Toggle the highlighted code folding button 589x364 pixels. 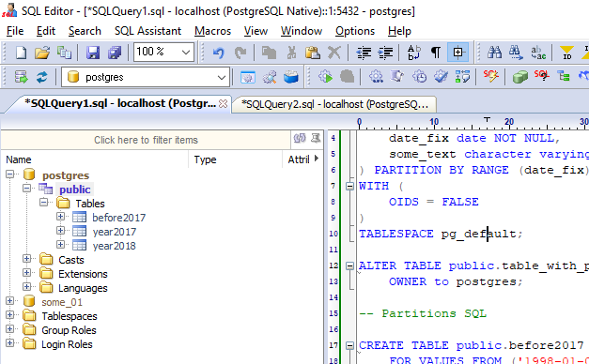coord(457,53)
